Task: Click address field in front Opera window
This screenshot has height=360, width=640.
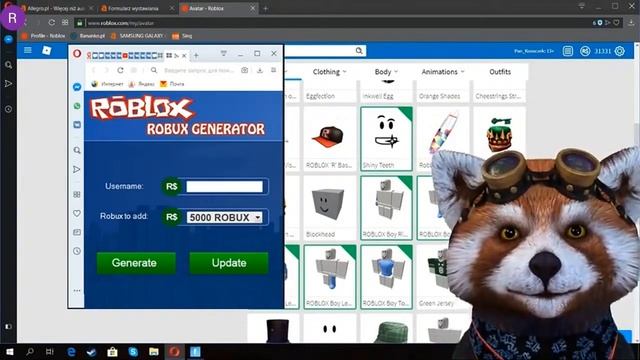Action: click(199, 70)
